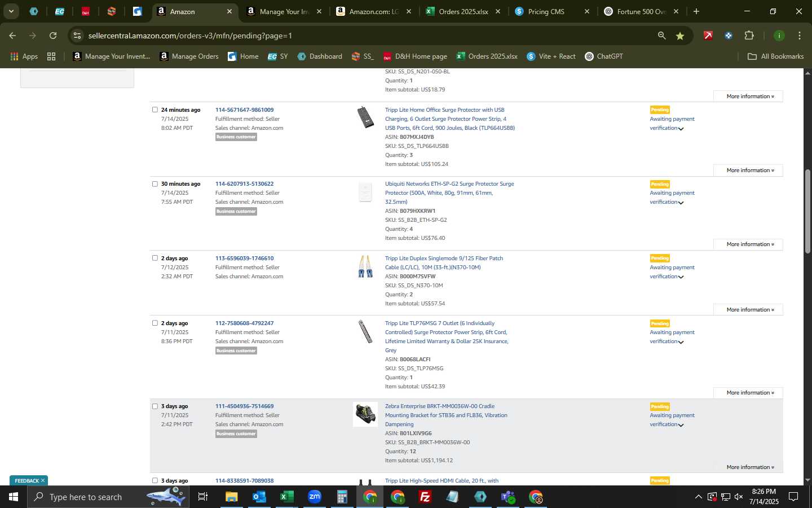Switch to the Fortune 500 tab
Image resolution: width=812 pixels, height=508 pixels.
(x=641, y=11)
